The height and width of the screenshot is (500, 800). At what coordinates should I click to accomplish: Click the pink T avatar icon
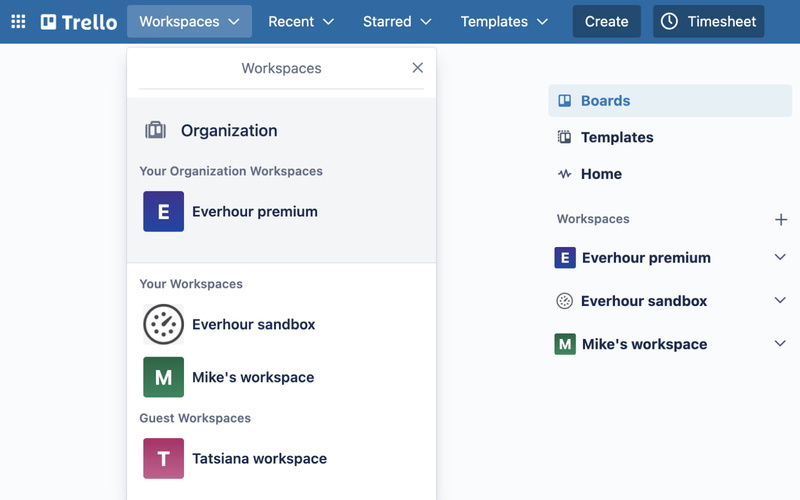(163, 458)
